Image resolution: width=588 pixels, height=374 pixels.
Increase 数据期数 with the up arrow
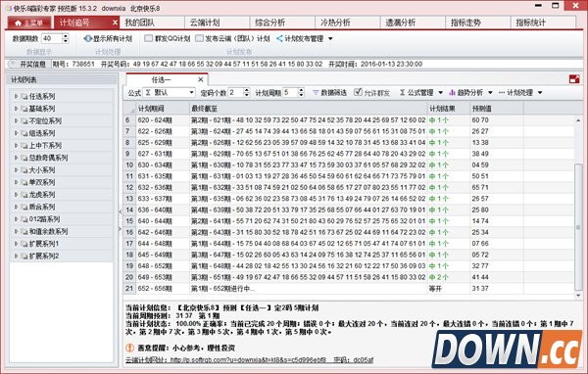pos(66,36)
